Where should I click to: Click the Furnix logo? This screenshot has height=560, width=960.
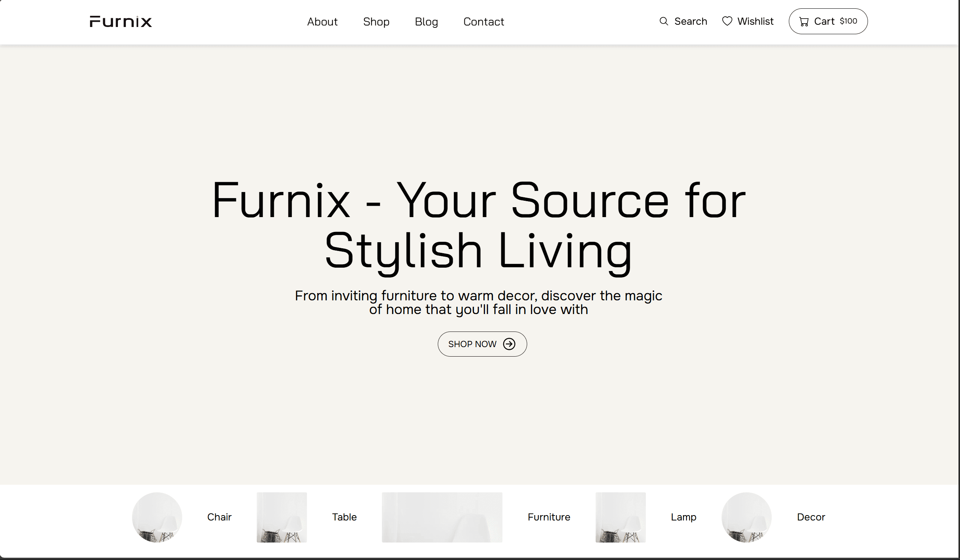pos(121,22)
